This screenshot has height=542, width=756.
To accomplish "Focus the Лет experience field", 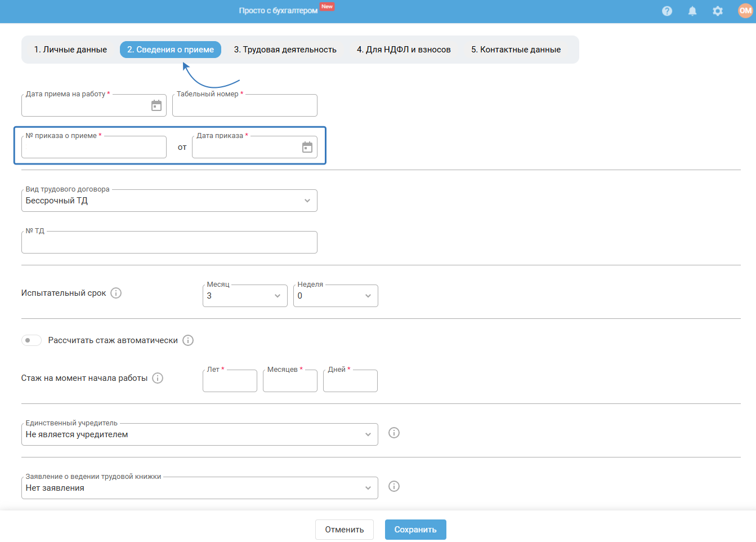I will (230, 381).
